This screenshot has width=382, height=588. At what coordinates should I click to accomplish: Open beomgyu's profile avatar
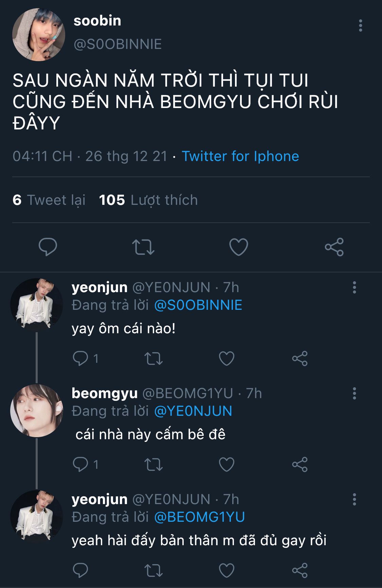click(37, 410)
